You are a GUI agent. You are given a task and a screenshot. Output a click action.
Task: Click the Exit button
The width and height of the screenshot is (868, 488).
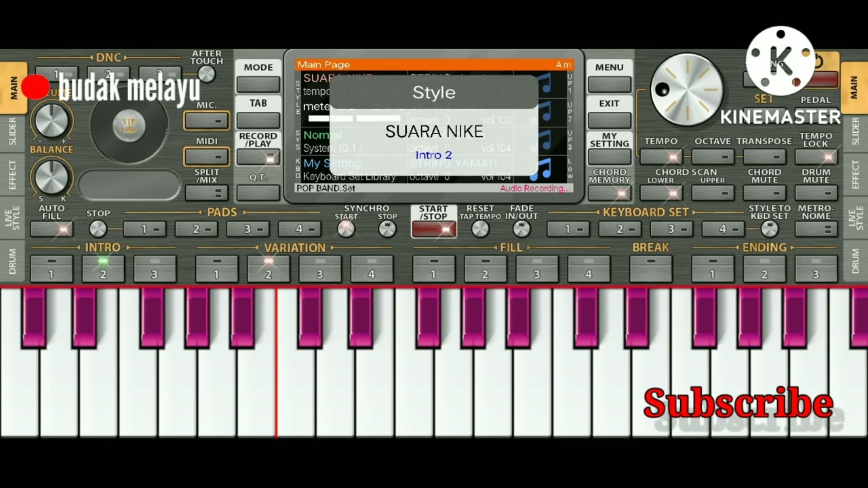[x=609, y=120]
